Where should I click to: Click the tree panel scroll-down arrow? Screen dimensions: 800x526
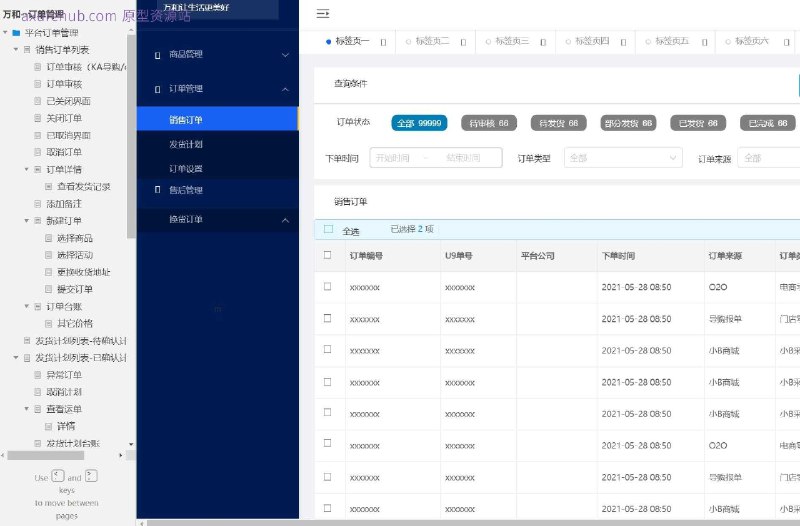click(x=131, y=444)
